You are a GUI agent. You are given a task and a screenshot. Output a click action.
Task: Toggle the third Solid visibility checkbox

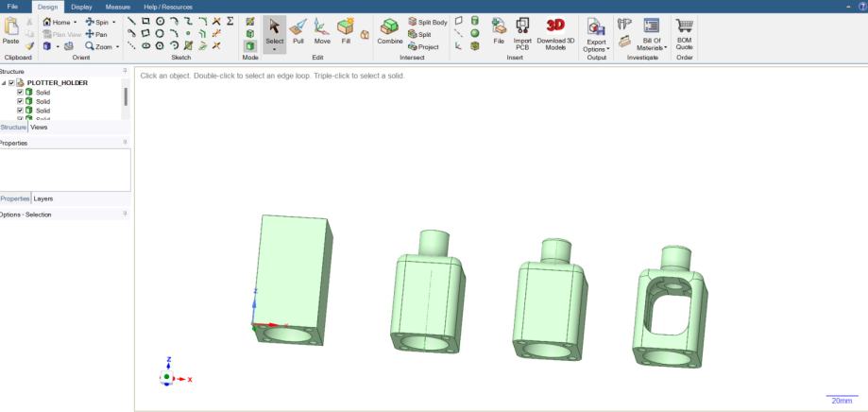pos(21,111)
